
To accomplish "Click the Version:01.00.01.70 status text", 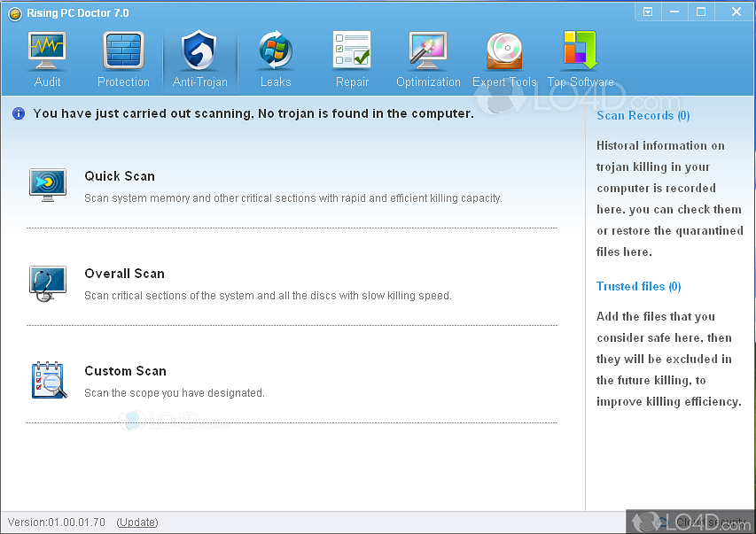I will tap(57, 522).
